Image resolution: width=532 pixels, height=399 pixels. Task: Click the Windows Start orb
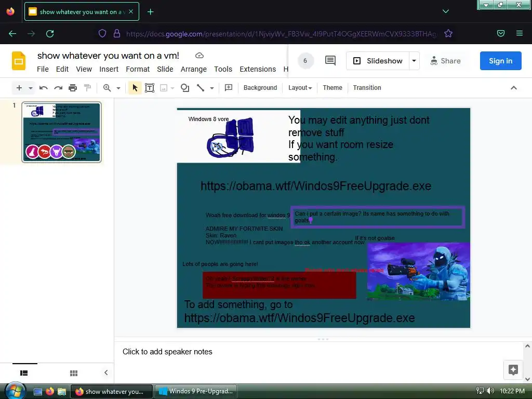coord(14,391)
